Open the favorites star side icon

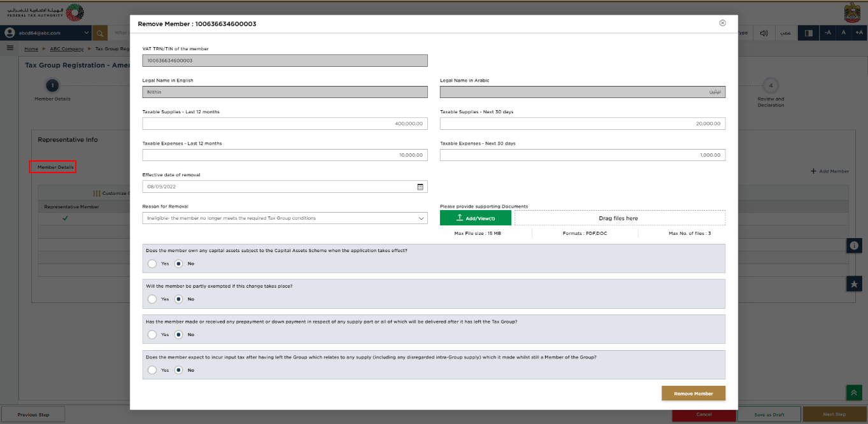854,284
